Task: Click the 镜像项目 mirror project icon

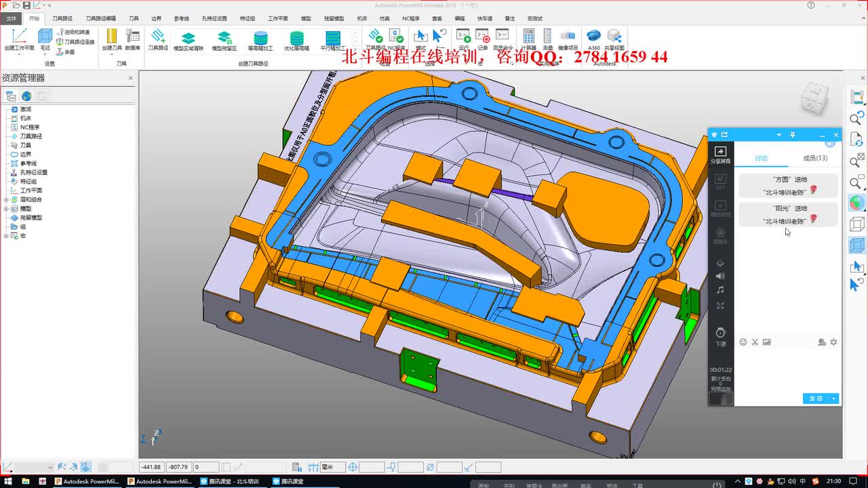Action: tap(568, 37)
